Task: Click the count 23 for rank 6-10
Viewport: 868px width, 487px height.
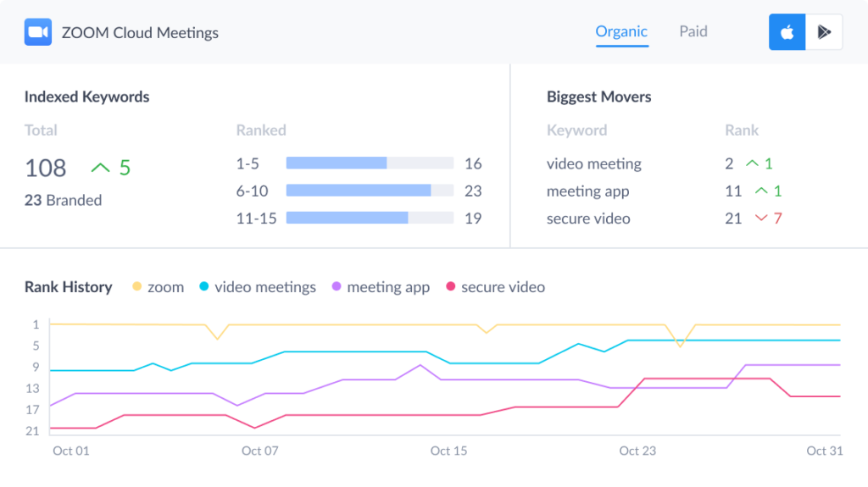Action: pyautogui.click(x=473, y=191)
